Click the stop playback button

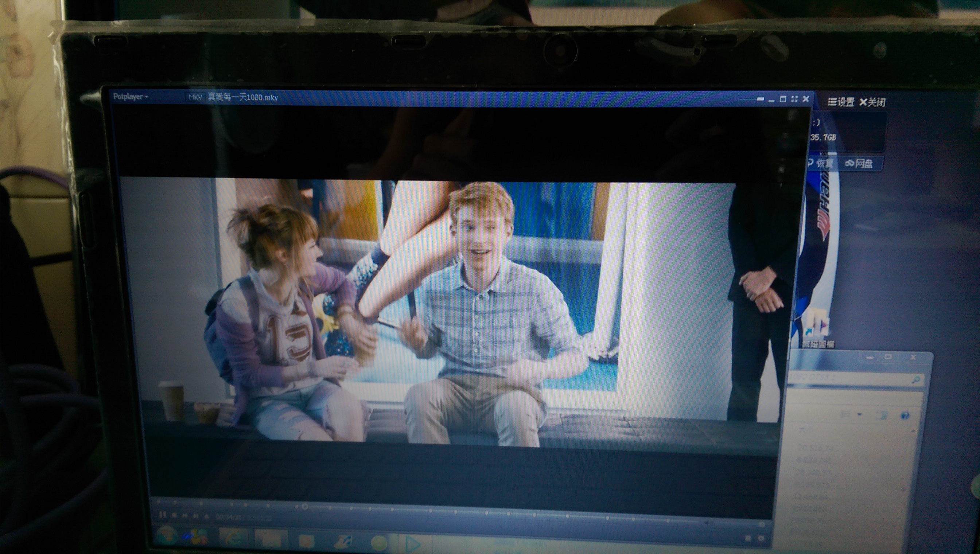pyautogui.click(x=174, y=516)
